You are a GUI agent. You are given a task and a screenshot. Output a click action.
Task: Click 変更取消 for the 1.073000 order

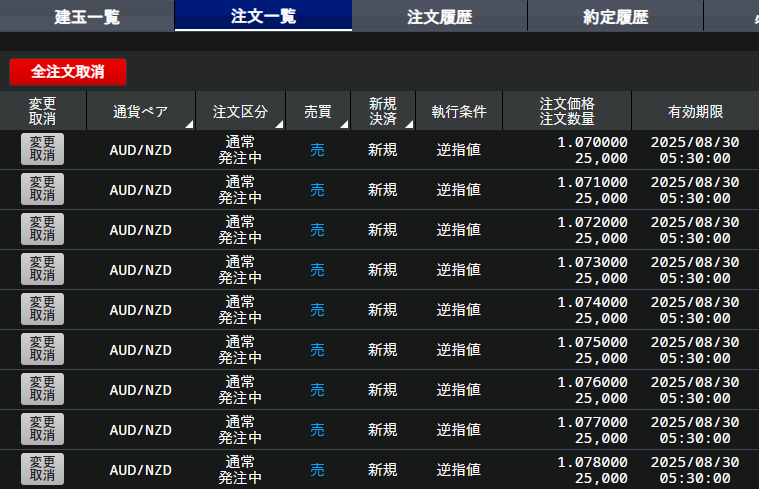click(43, 269)
